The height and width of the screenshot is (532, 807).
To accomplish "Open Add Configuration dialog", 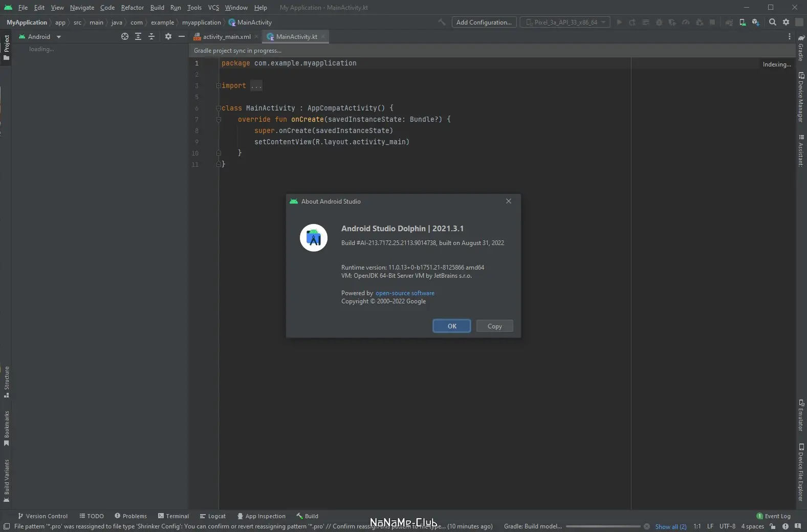I will pos(484,22).
